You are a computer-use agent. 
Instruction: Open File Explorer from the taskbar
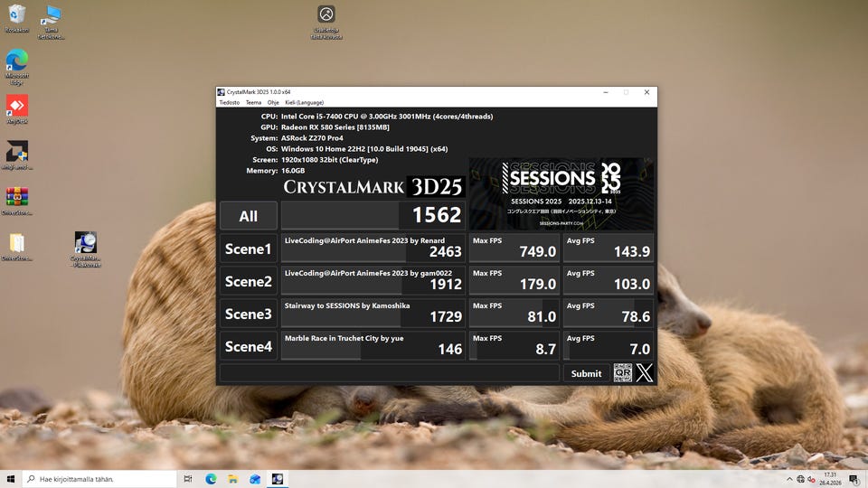(233, 479)
